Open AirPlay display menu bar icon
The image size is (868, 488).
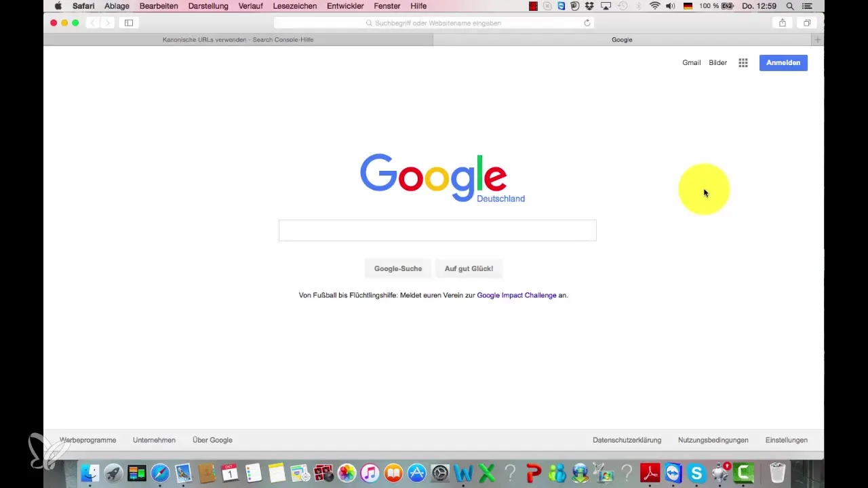tap(606, 6)
